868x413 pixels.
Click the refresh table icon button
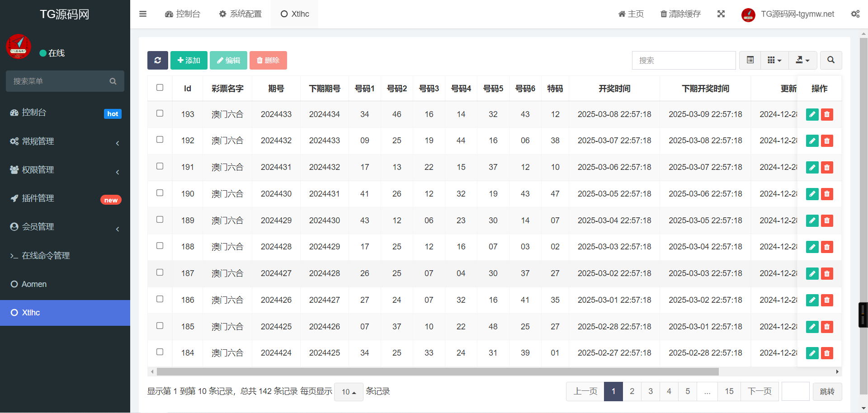tap(157, 60)
